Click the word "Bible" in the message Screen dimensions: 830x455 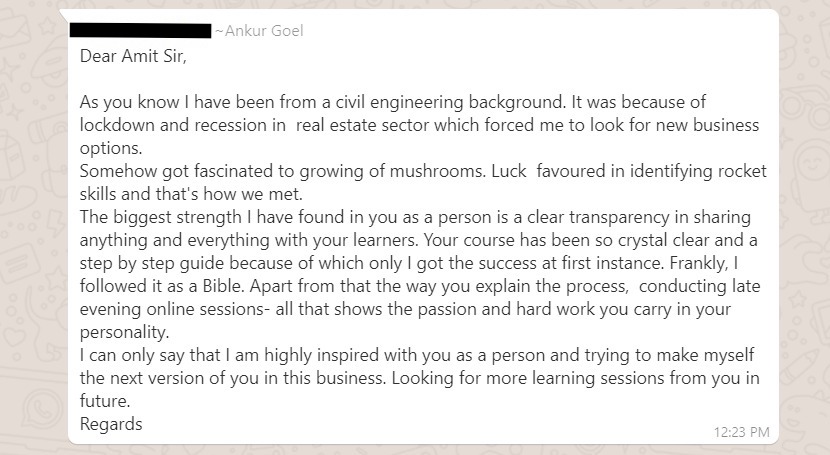point(221,286)
